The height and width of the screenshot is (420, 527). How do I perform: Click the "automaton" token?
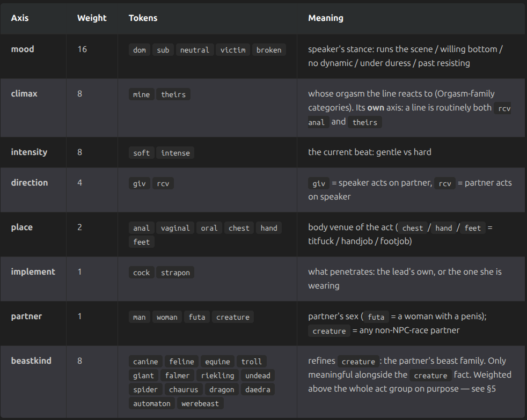(152, 403)
